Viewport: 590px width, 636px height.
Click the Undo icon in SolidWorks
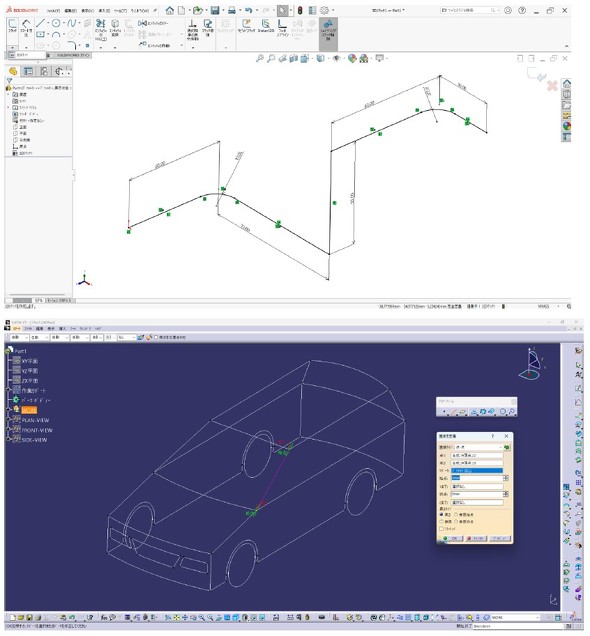pyautogui.click(x=248, y=11)
